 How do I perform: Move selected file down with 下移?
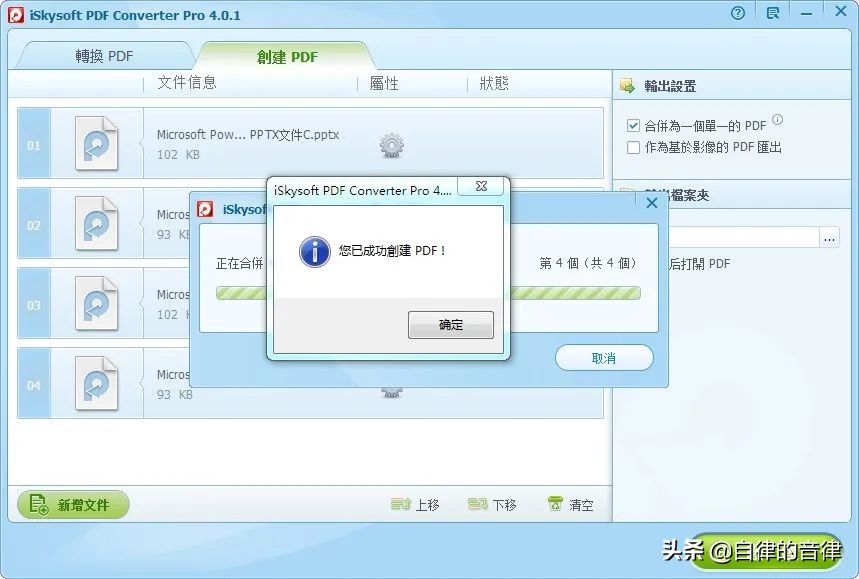point(493,505)
